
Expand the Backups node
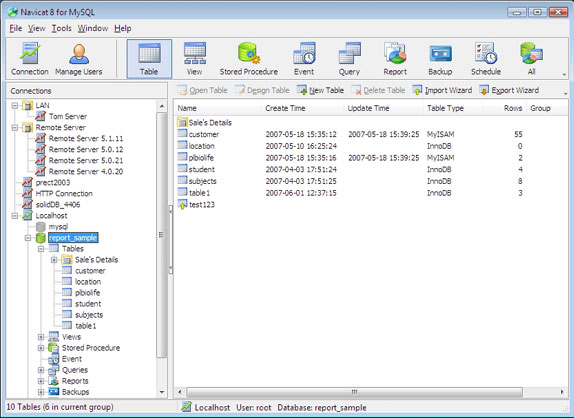[41, 392]
